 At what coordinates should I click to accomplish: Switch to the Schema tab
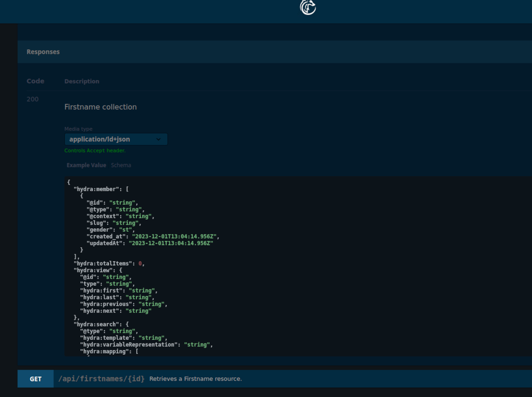(121, 165)
